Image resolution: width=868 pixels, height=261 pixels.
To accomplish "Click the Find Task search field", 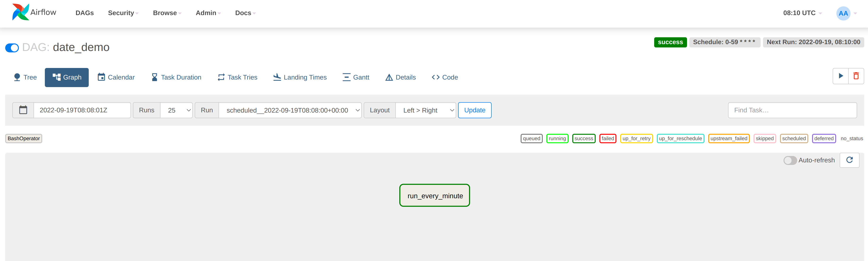I will click(792, 110).
